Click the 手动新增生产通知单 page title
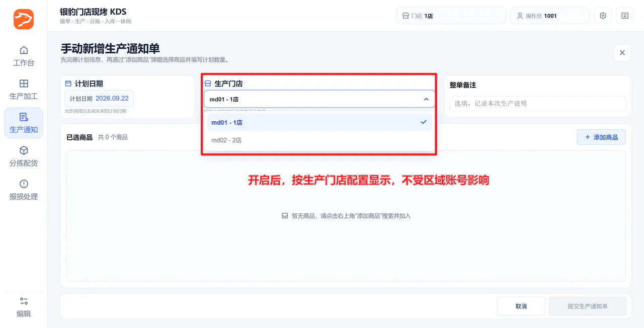Screen dimensions: 644x328 coord(110,48)
